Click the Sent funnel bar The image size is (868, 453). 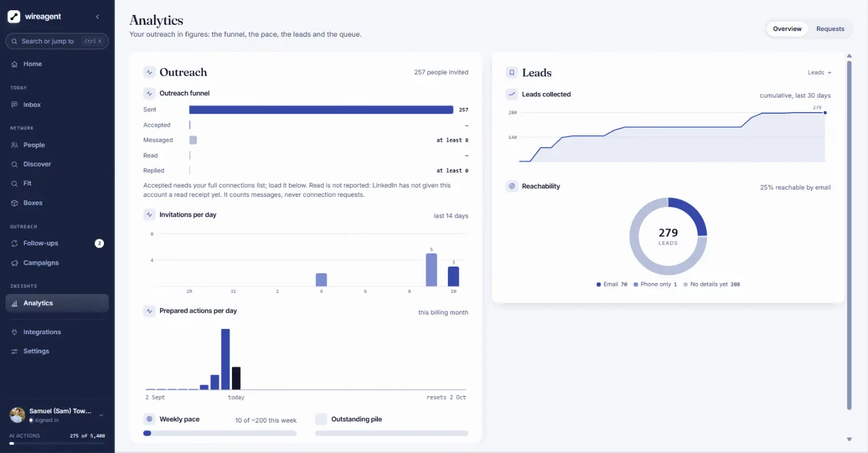coord(321,110)
